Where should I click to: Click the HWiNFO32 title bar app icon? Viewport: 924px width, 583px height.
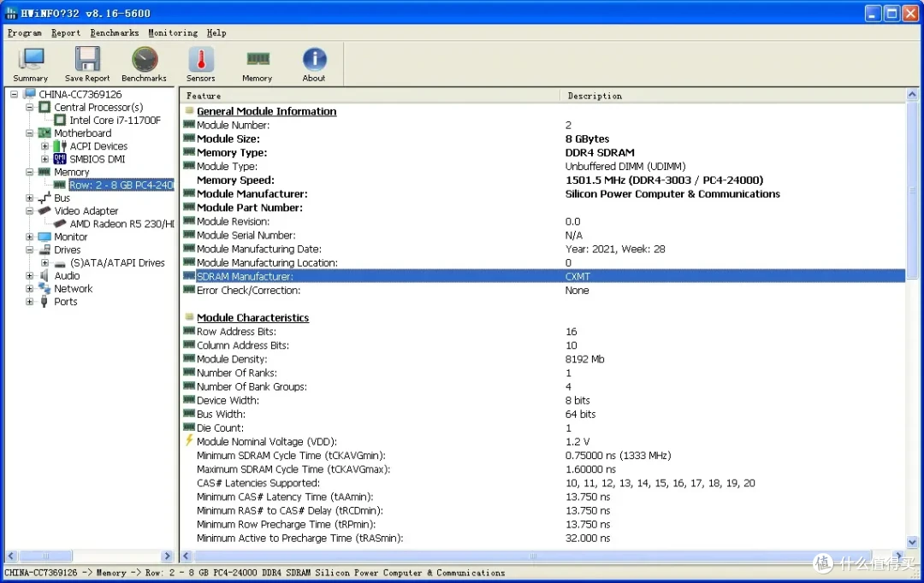[11, 13]
